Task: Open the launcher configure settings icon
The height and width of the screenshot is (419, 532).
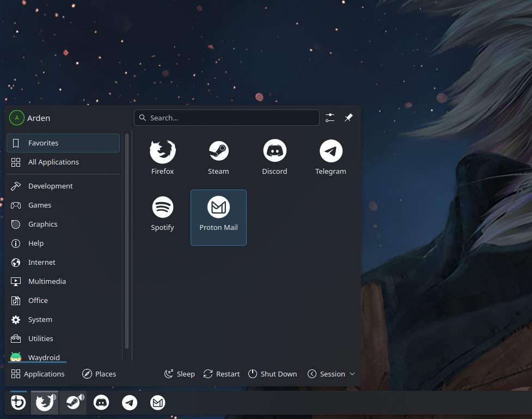Action: (330, 118)
